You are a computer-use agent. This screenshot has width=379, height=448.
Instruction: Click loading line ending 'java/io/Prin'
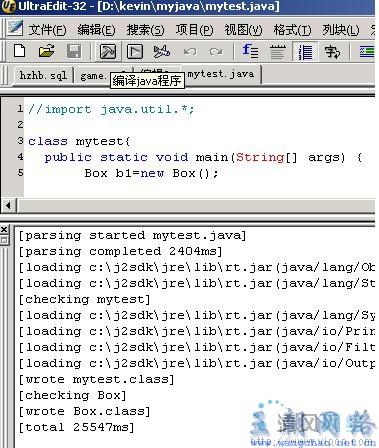click(x=196, y=332)
